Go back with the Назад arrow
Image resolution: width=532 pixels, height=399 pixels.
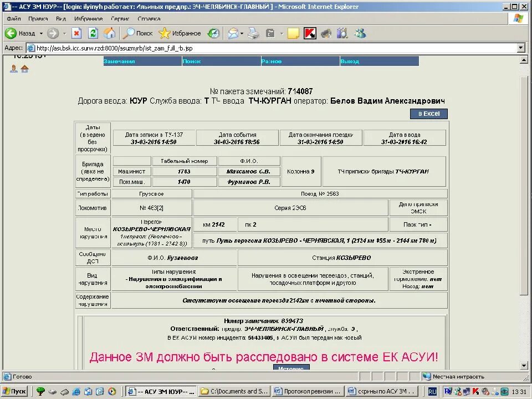[20, 33]
